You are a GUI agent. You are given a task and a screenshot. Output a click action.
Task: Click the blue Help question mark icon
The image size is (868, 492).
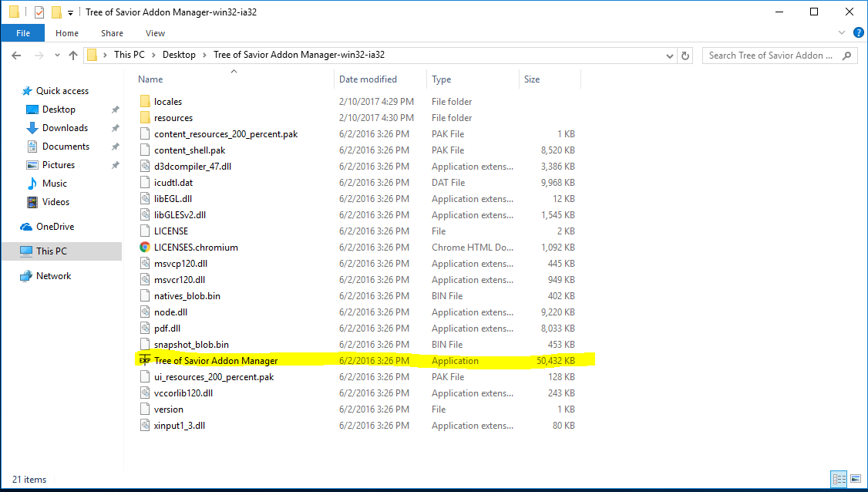pyautogui.click(x=856, y=33)
